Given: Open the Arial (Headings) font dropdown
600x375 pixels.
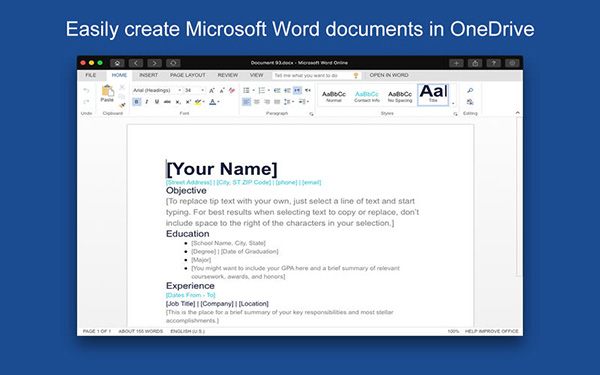Looking at the screenshot, I should tap(157, 90).
